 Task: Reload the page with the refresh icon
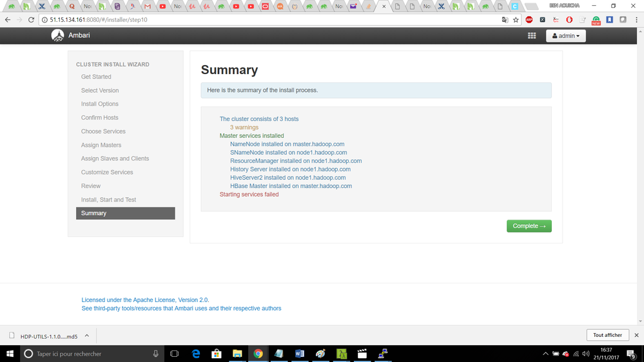[x=31, y=20]
